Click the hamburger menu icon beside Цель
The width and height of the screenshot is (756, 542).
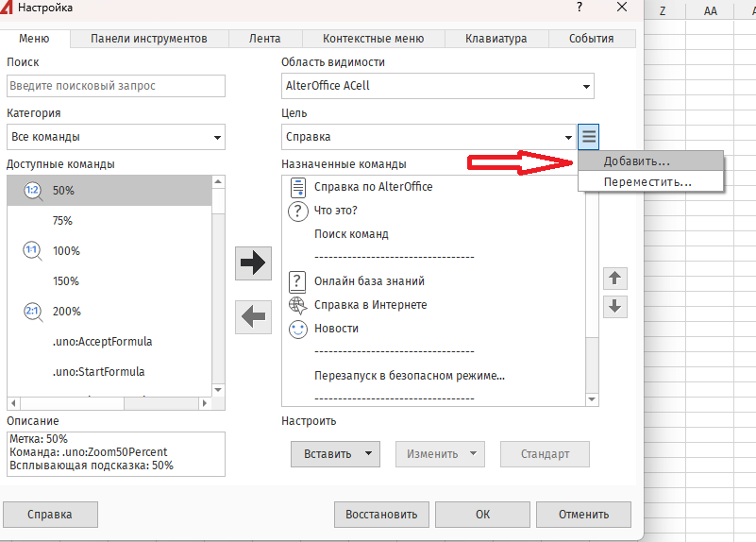[x=589, y=137]
